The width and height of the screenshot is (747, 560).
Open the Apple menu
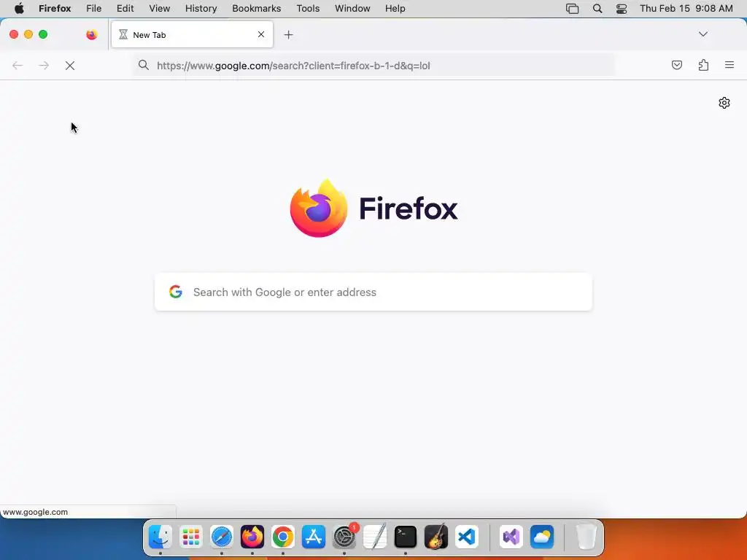pos(19,9)
